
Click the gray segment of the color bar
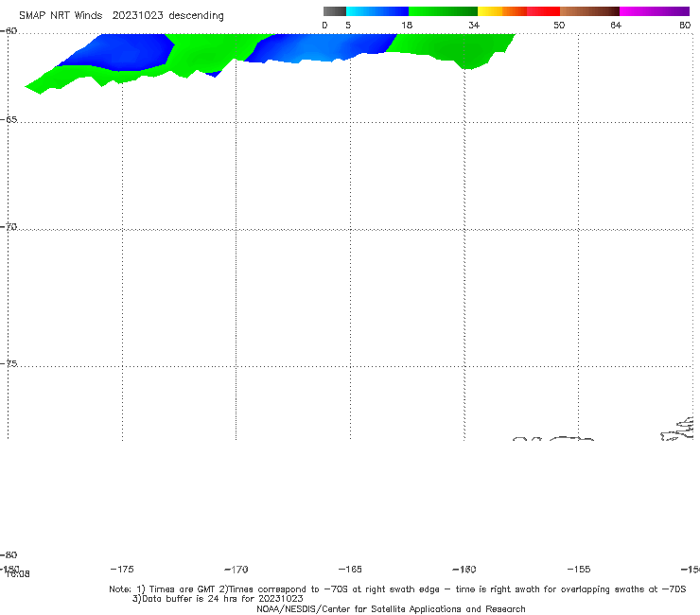pyautogui.click(x=335, y=11)
